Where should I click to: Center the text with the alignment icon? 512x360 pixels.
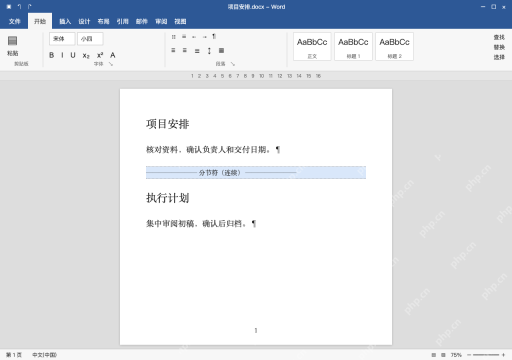click(x=185, y=50)
